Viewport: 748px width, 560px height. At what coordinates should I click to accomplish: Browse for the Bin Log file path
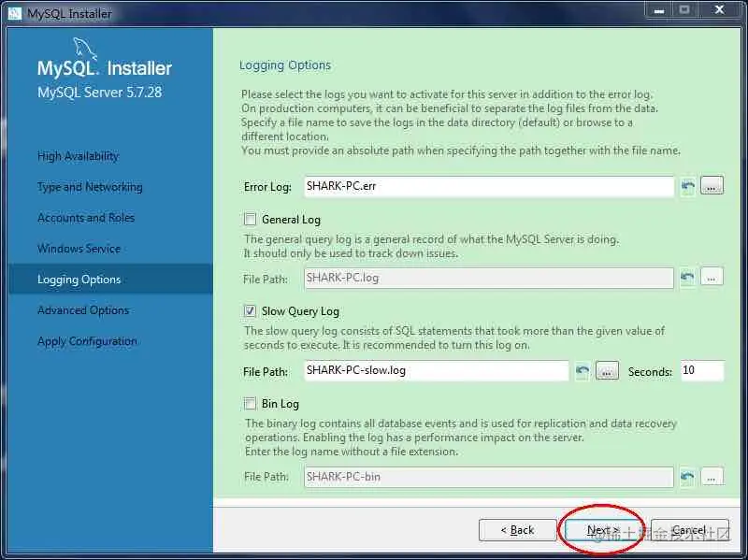[x=712, y=477]
